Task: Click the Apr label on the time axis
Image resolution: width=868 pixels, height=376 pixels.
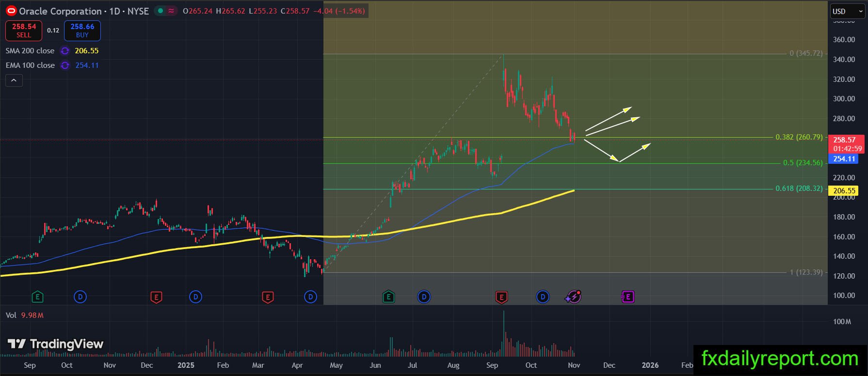Action: click(297, 365)
